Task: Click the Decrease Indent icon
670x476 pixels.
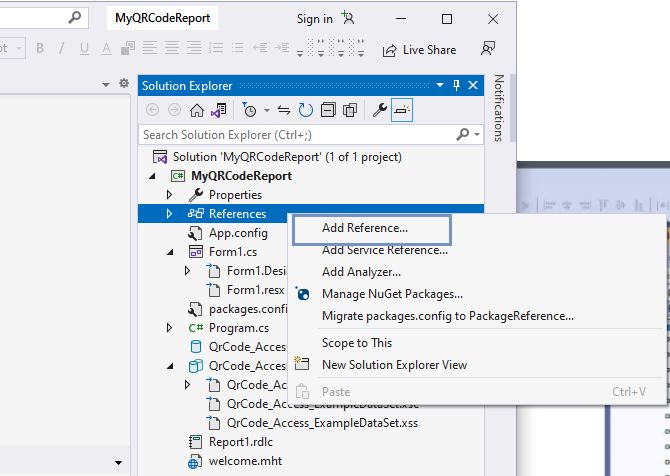Action: click(x=260, y=48)
